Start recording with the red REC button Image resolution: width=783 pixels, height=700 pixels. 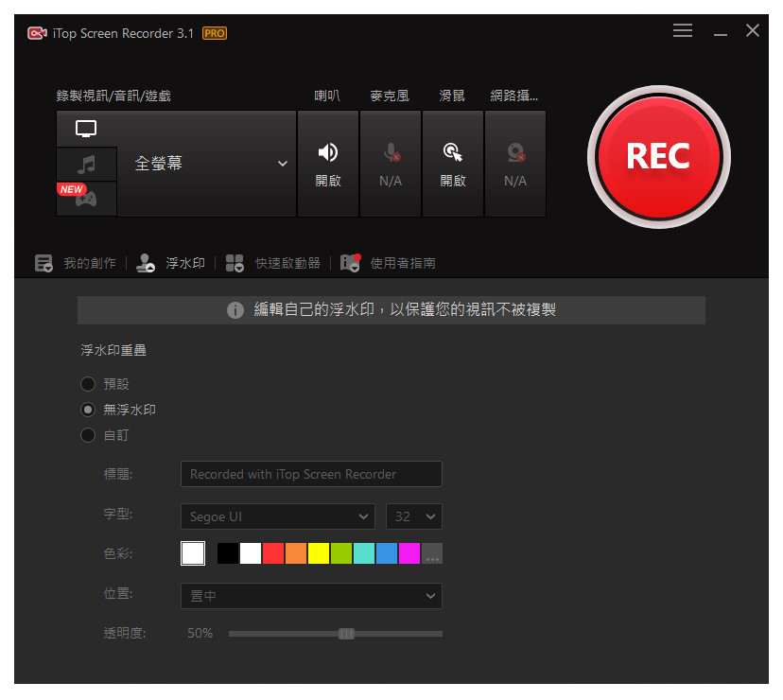[x=659, y=157]
